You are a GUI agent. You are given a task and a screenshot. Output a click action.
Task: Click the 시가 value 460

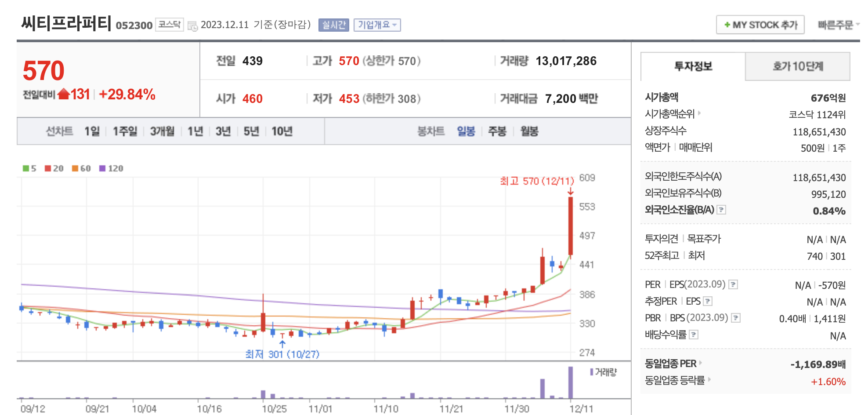pos(253,98)
